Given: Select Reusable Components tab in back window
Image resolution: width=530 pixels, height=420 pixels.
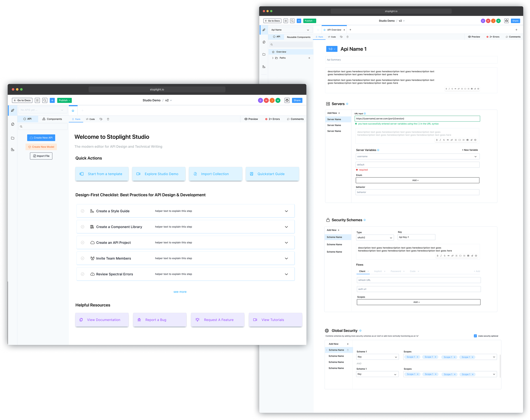Looking at the screenshot, I should [299, 37].
